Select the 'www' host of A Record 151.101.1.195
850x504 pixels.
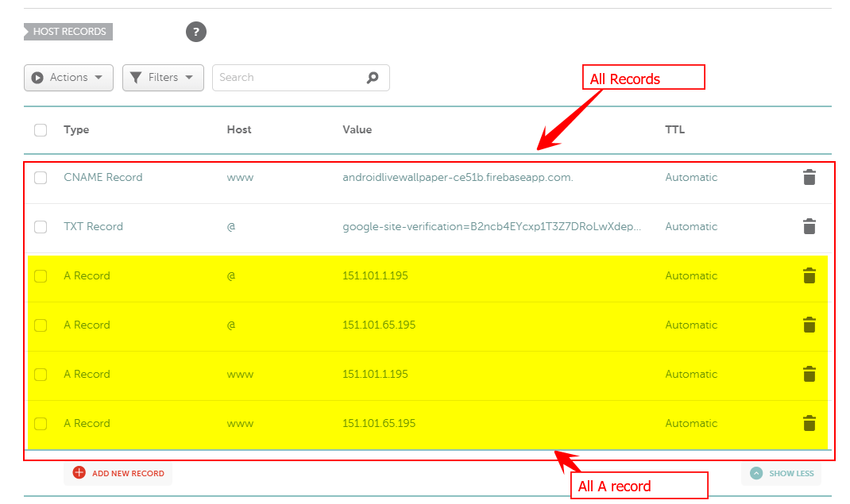tap(240, 375)
